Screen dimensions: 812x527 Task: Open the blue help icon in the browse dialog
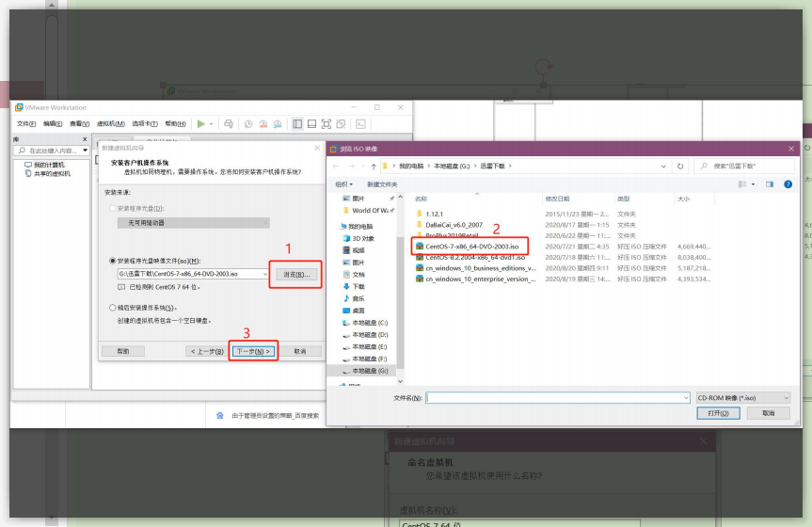(788, 184)
